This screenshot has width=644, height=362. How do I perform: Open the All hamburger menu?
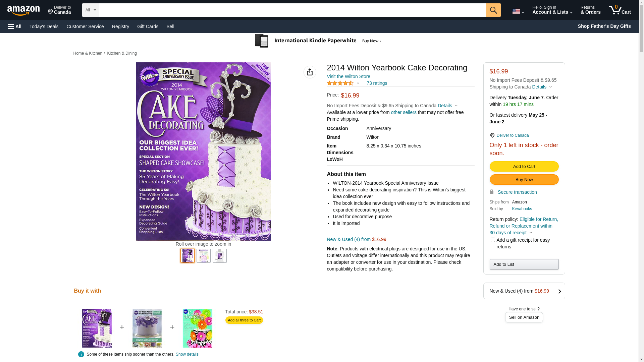15,26
